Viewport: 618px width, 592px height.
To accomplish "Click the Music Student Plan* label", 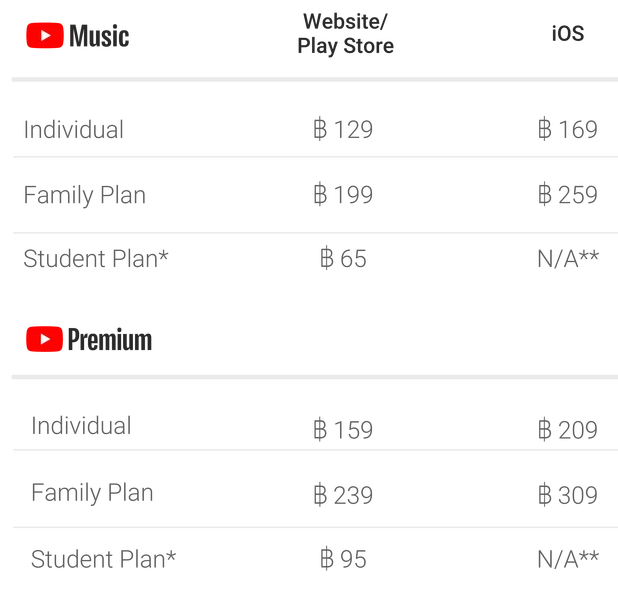I will click(x=96, y=259).
